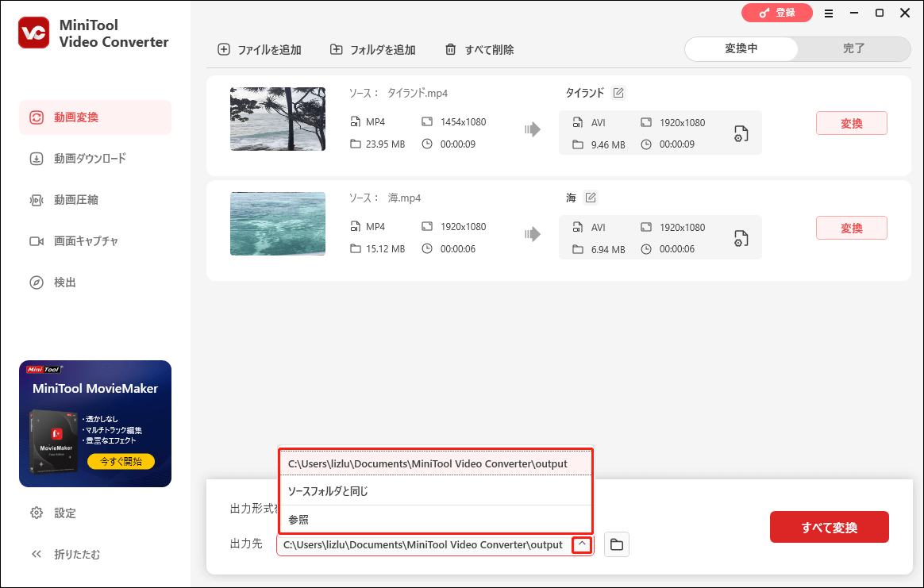Viewport: 924px width, 588px height.
Task: Open the output folder icon button
Action: point(616,544)
